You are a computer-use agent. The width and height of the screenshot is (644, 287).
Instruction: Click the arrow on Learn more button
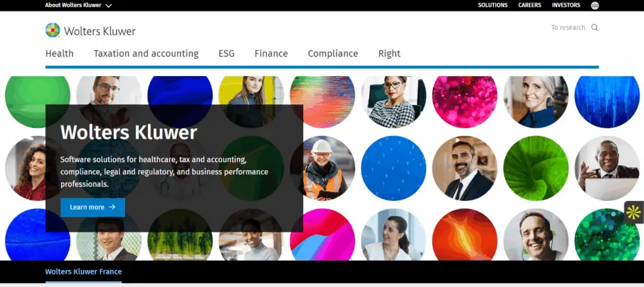click(112, 207)
